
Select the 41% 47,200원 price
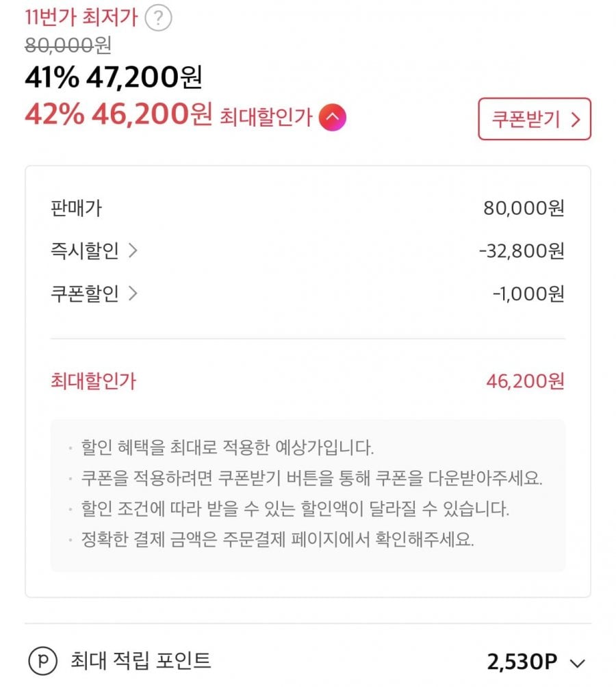[113, 79]
